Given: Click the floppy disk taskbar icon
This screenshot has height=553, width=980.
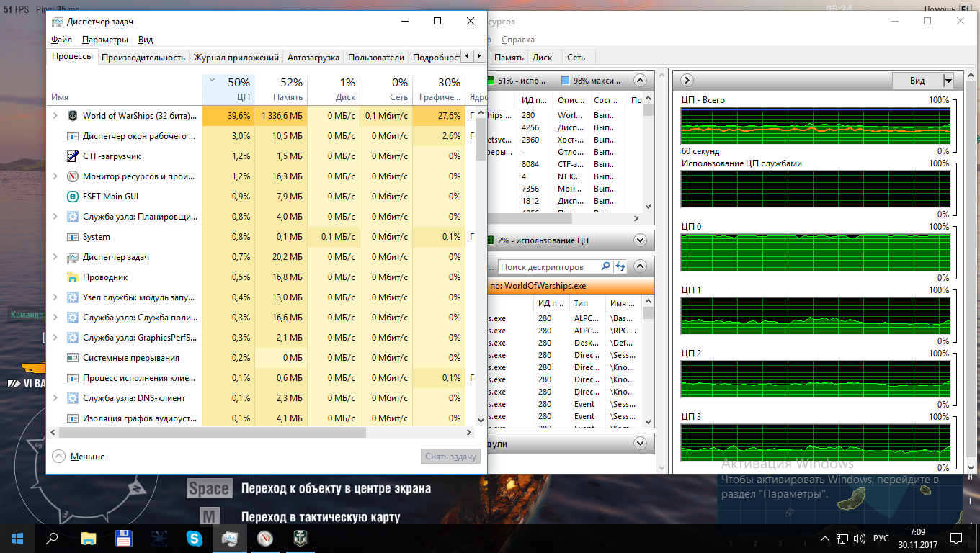Looking at the screenshot, I should coord(123,538).
